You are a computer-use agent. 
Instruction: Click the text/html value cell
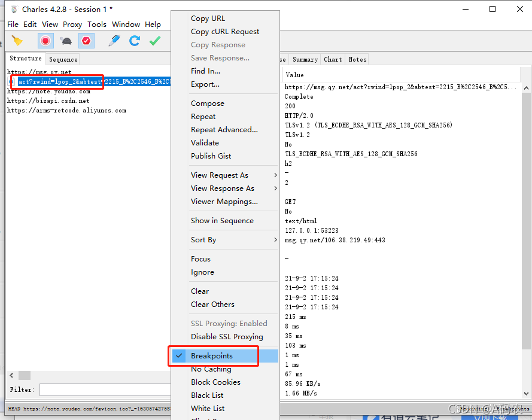(301, 221)
